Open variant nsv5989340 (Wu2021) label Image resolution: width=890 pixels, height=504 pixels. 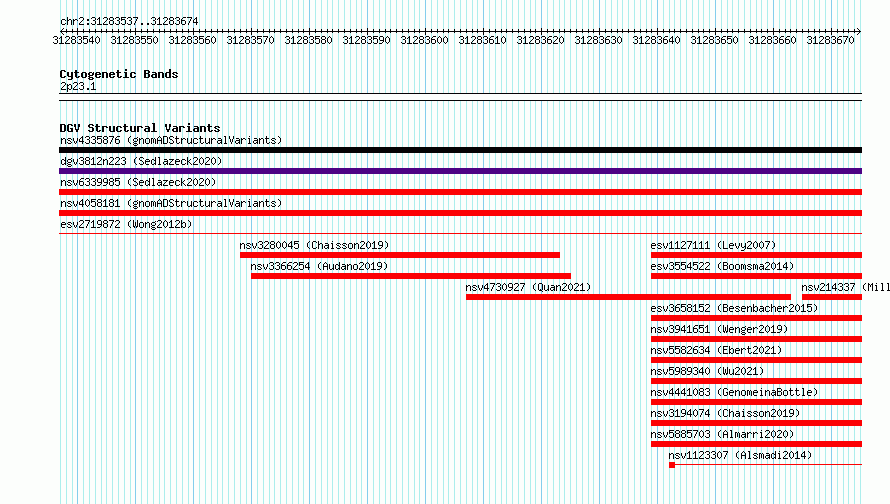tap(707, 371)
